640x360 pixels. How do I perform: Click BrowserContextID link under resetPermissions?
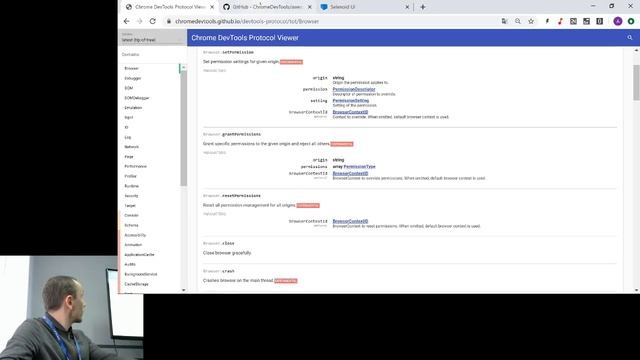pyautogui.click(x=350, y=221)
